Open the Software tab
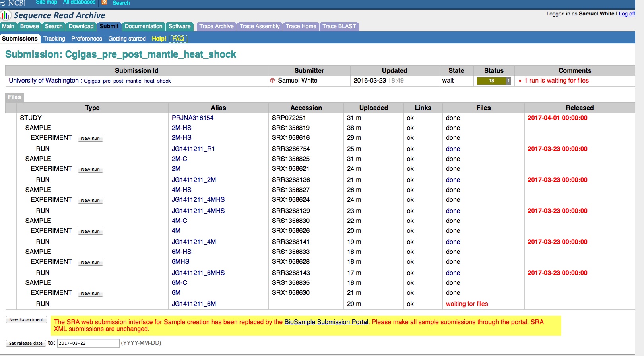 [179, 27]
